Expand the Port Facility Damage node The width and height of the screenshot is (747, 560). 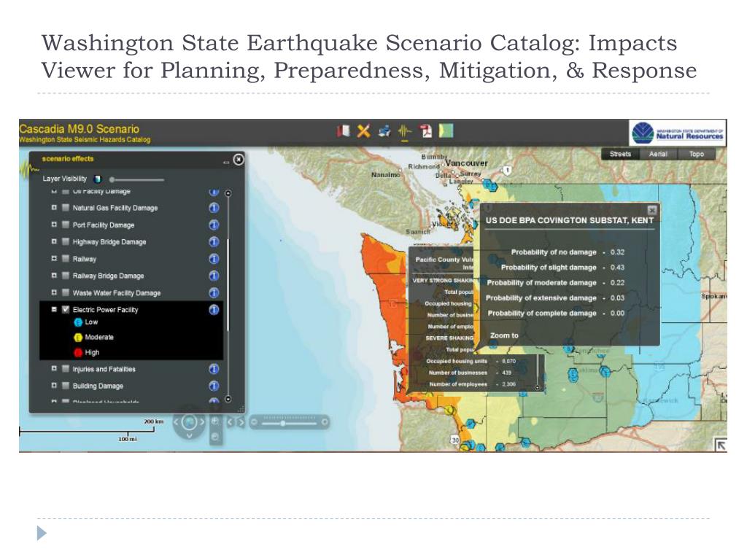click(54, 225)
